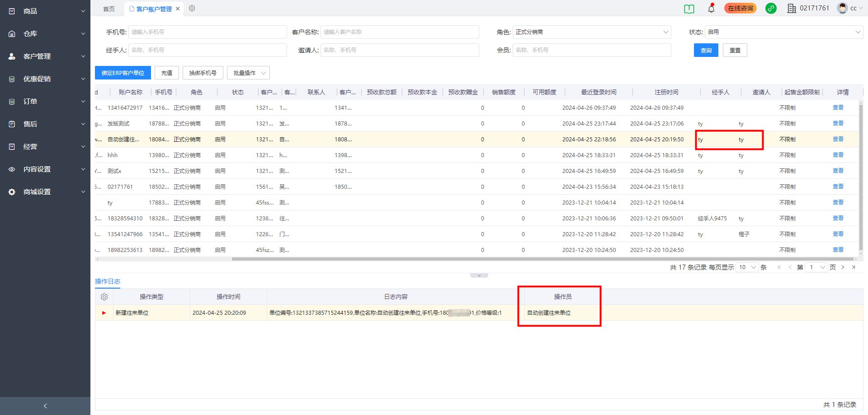Image resolution: width=868 pixels, height=415 pixels.
Task: Open the green help book icon
Action: click(689, 9)
